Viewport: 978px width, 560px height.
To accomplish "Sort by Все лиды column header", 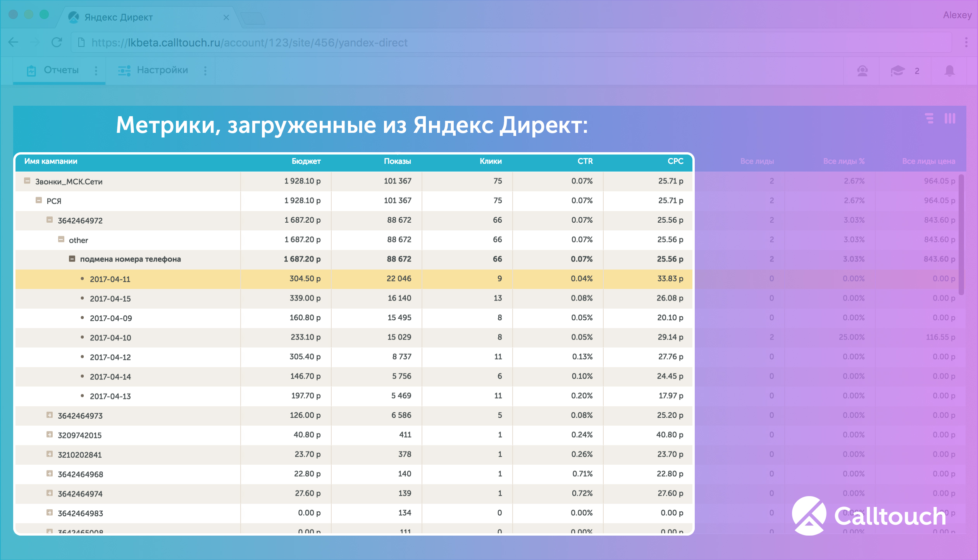I will (x=757, y=161).
